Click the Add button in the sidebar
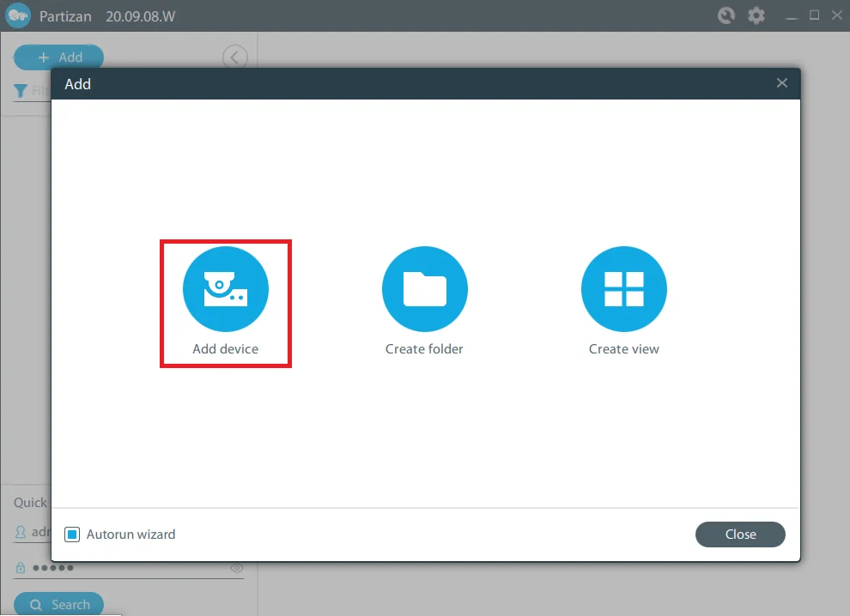Viewport: 850px width, 616px height. coord(58,57)
